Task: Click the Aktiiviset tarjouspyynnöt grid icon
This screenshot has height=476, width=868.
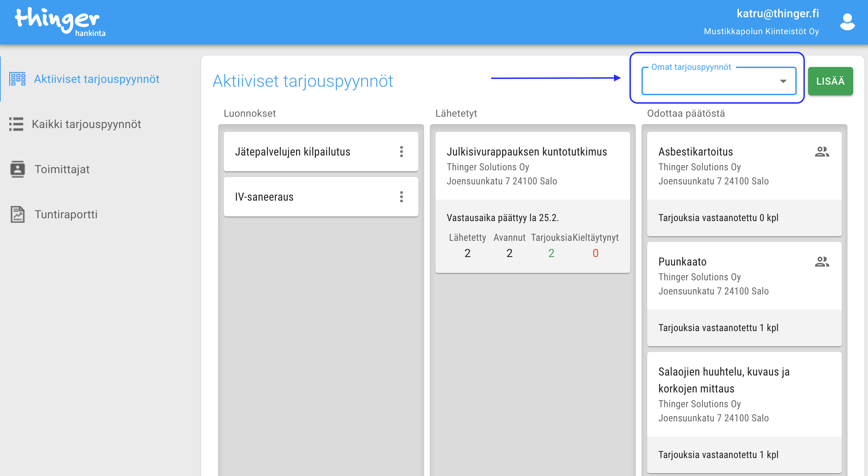Action: (17, 79)
